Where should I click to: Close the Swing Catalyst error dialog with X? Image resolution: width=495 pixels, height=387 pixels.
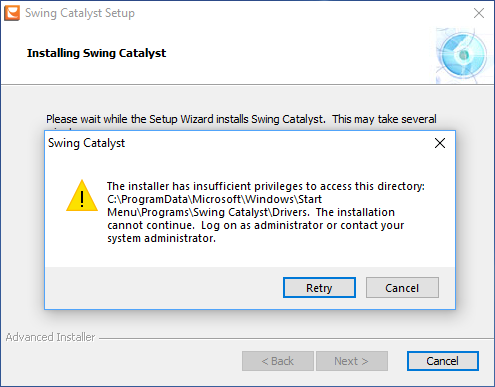click(x=440, y=143)
